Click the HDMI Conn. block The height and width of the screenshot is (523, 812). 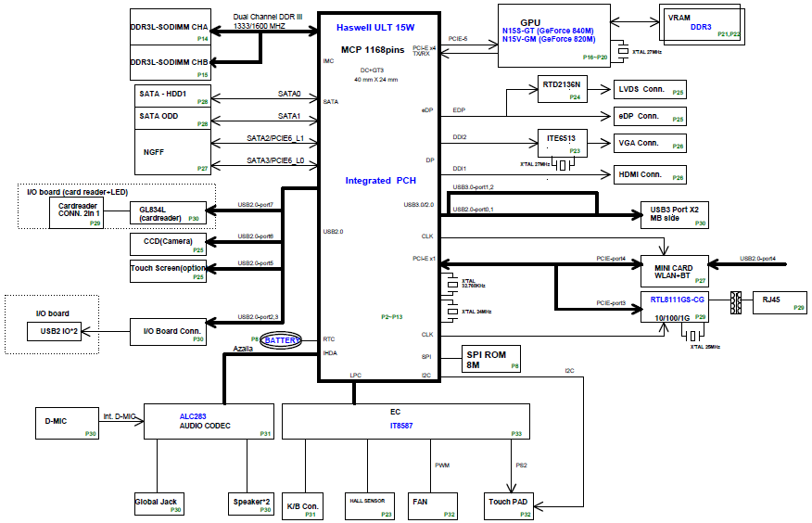pyautogui.click(x=650, y=174)
